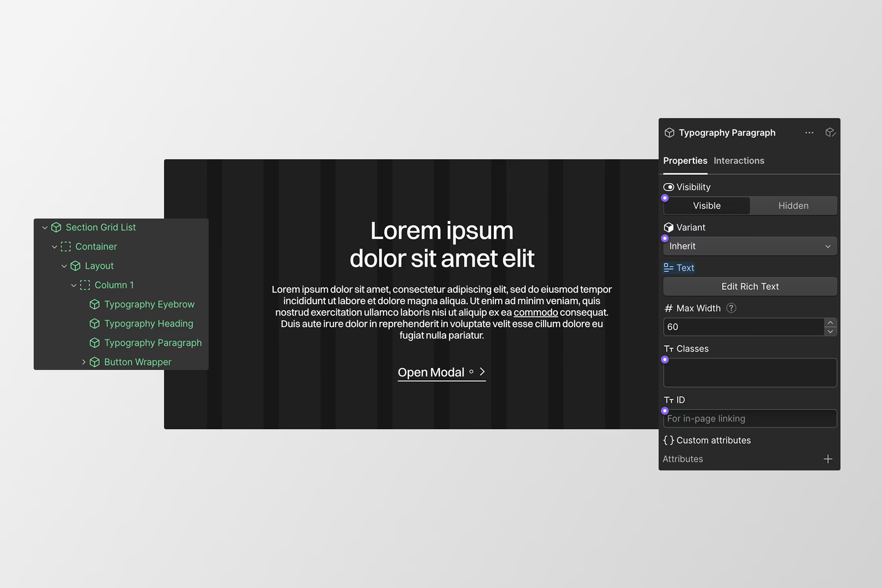Collapse the Layout tree node
Viewport: 882px width, 588px height.
[x=64, y=266]
